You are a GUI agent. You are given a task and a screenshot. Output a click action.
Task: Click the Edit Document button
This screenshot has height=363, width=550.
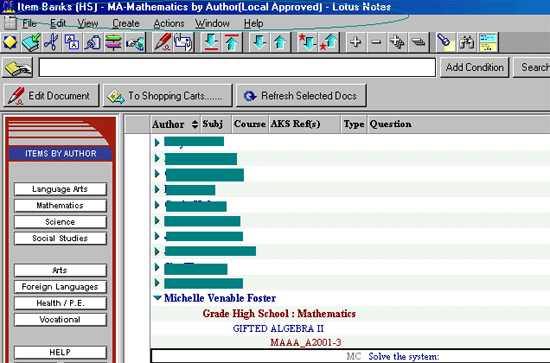click(51, 96)
